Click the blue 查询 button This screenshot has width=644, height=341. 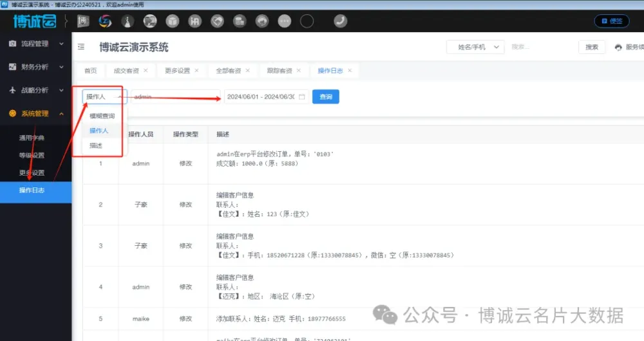coord(326,97)
